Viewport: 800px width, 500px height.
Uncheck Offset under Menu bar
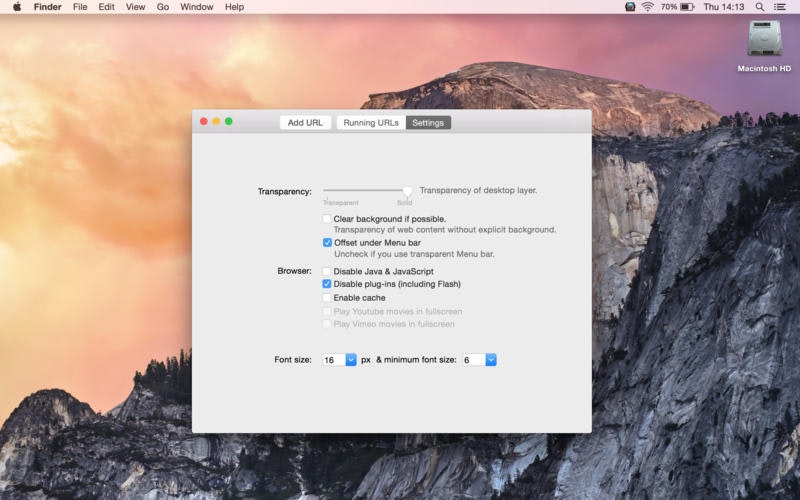click(x=327, y=242)
